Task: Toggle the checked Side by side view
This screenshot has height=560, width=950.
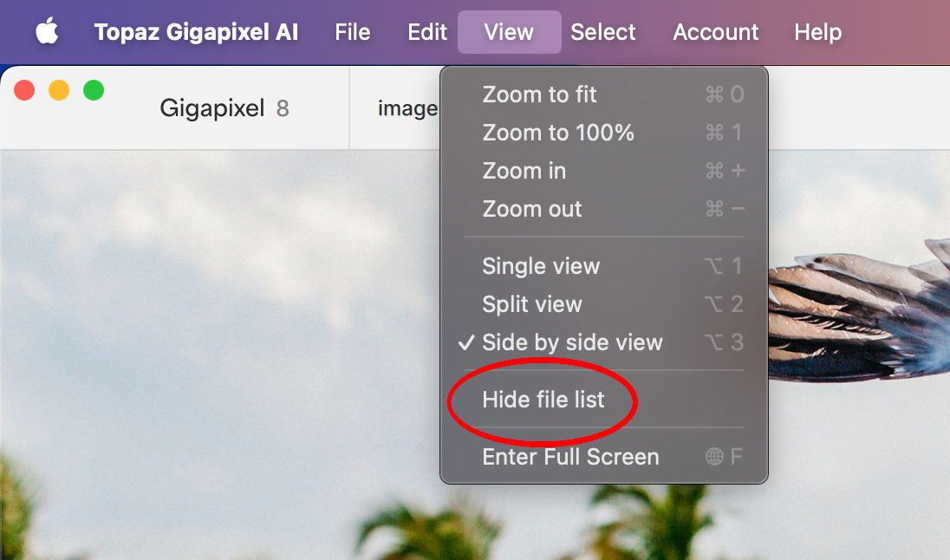Action: [x=572, y=342]
